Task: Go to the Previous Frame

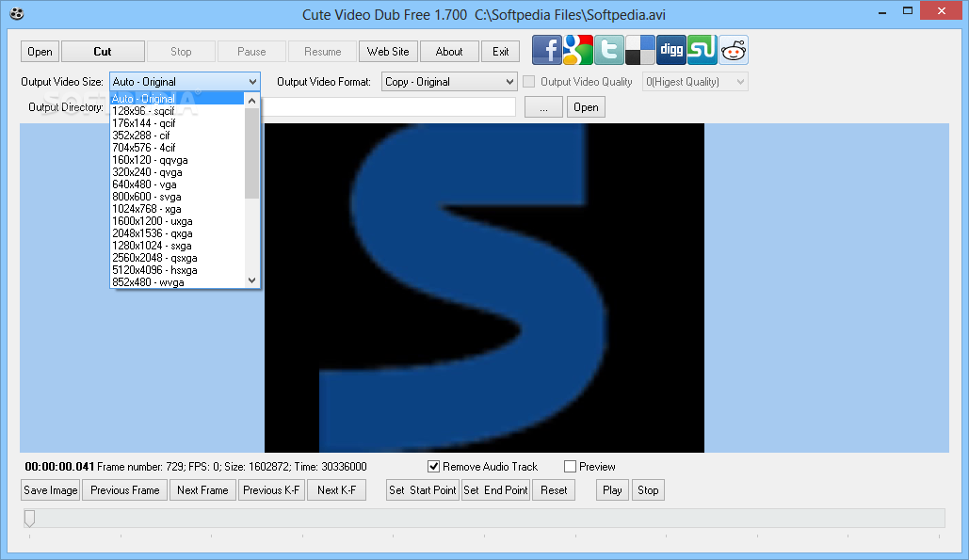Action: coord(125,490)
